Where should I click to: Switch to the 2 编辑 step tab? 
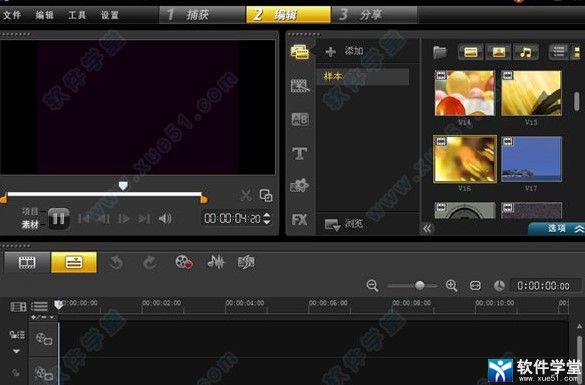click(x=288, y=15)
